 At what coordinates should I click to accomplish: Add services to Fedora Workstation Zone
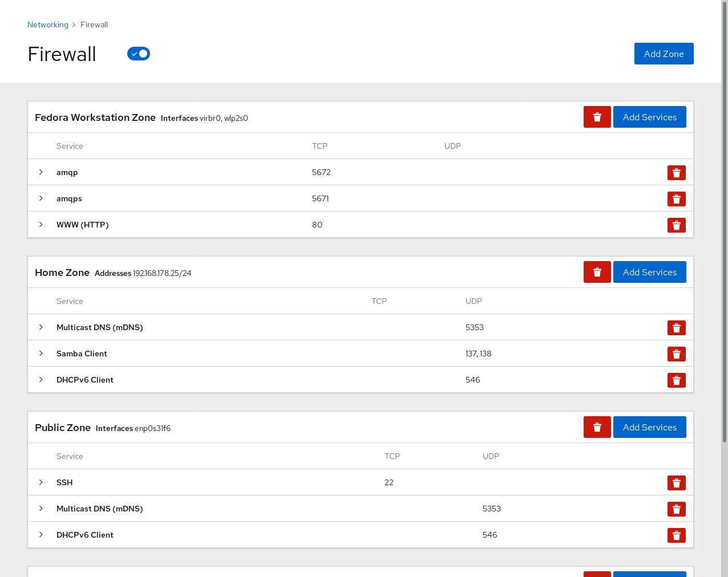649,117
